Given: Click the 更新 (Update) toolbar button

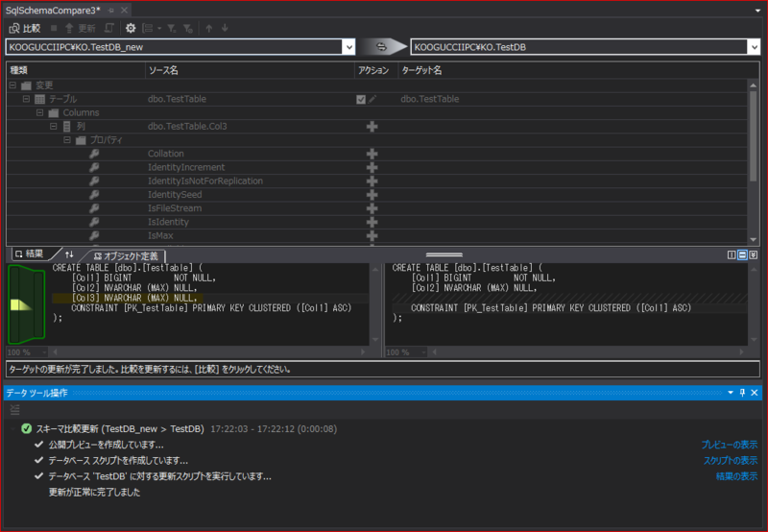Looking at the screenshot, I should pyautogui.click(x=80, y=29).
